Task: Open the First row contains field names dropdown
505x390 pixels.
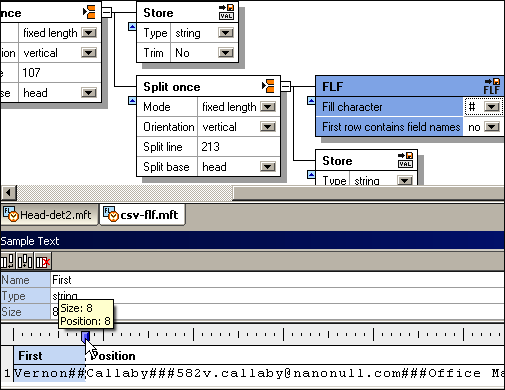Action: pos(492,127)
